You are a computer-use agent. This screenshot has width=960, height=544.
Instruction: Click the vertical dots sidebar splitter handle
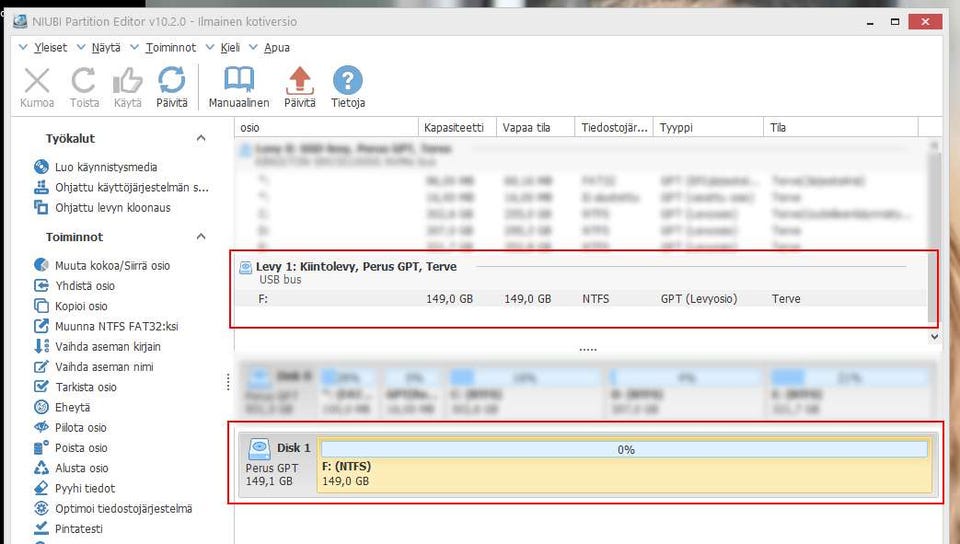228,382
